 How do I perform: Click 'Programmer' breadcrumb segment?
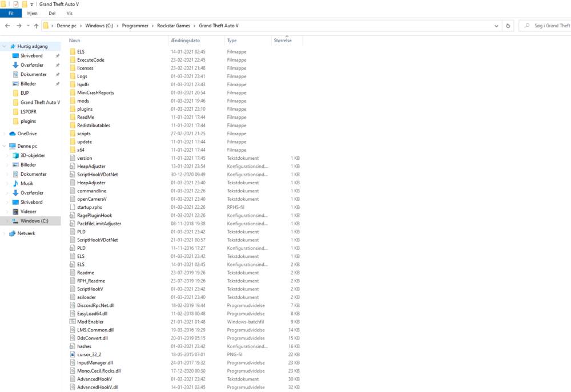[x=135, y=26]
